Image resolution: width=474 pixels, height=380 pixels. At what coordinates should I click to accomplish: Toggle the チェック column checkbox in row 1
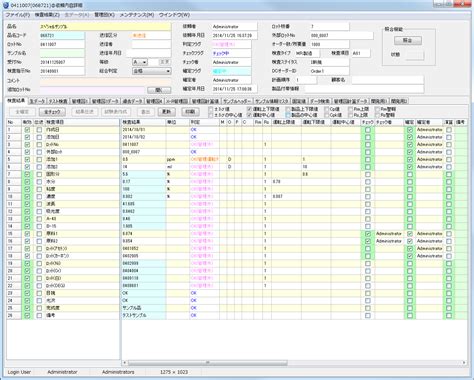click(x=368, y=130)
